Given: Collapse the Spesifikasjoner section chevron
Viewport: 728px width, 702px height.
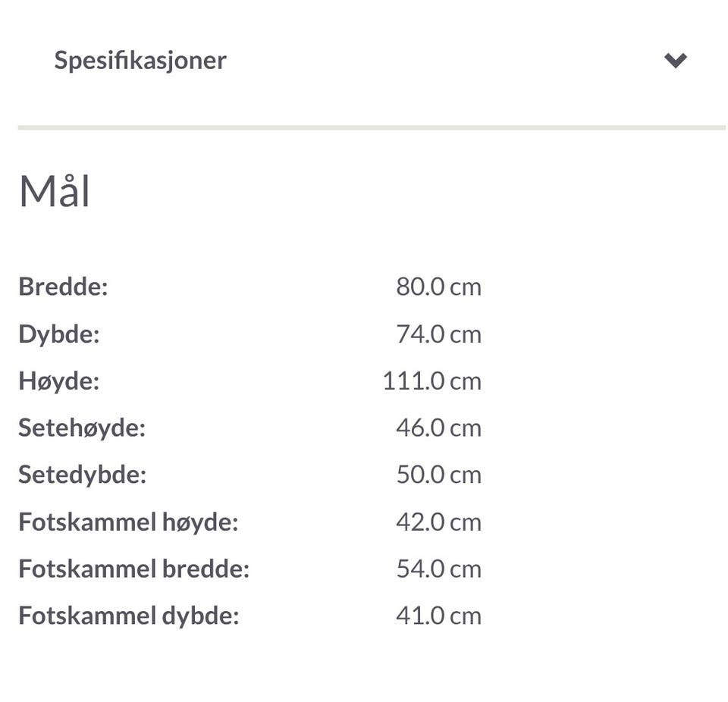Looking at the screenshot, I should [675, 61].
